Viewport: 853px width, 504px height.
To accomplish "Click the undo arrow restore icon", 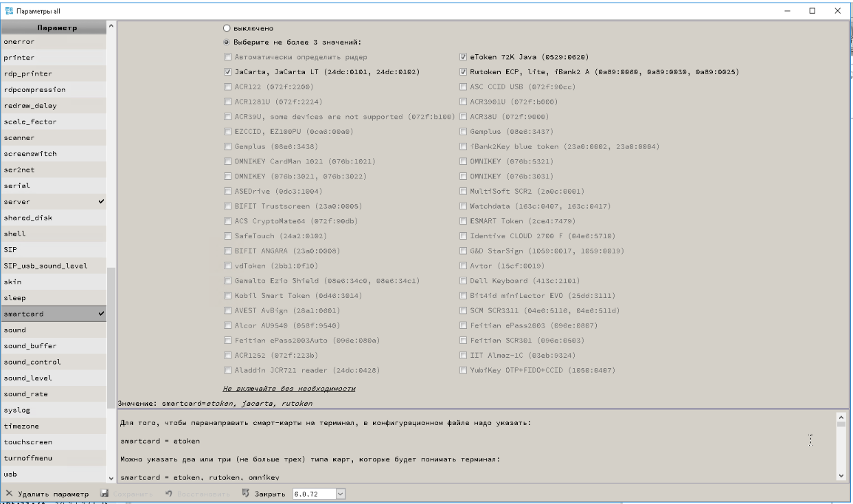I will (x=168, y=494).
